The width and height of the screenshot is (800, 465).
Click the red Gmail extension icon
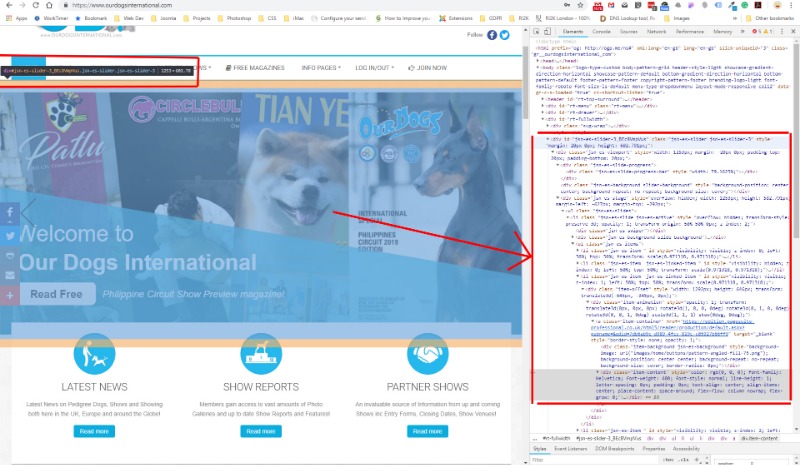coord(611,6)
